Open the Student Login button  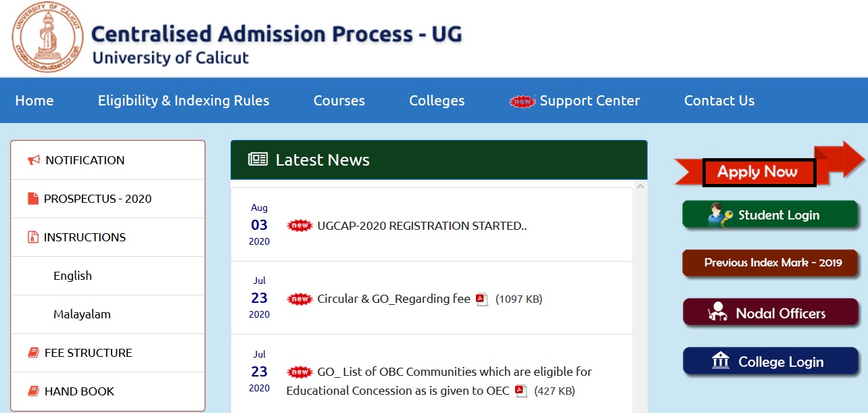tap(770, 215)
